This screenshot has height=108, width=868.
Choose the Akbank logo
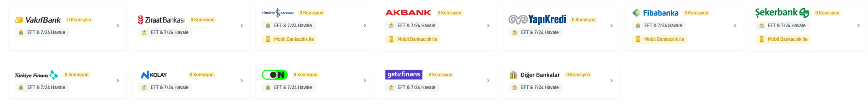pyautogui.click(x=408, y=13)
